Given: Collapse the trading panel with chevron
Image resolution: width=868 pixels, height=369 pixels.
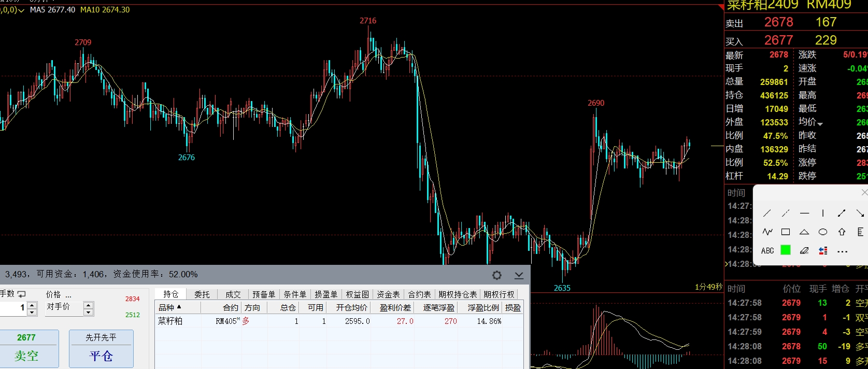Looking at the screenshot, I should pos(519,275).
